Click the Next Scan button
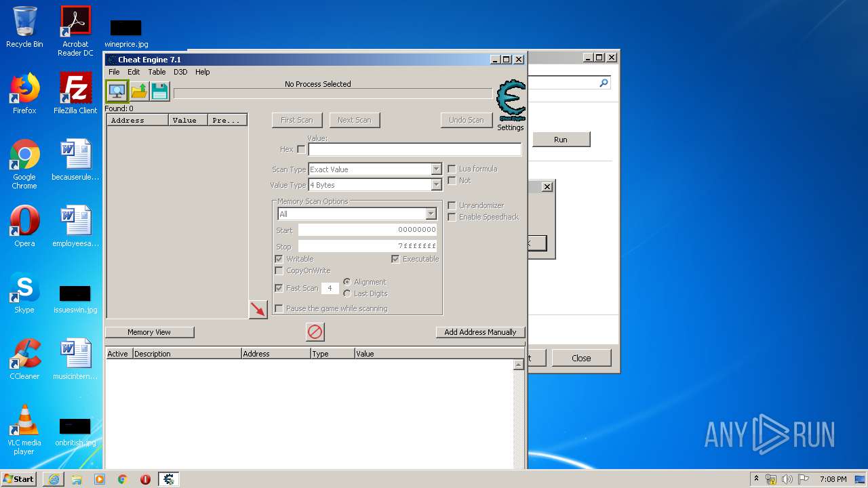 (x=355, y=120)
